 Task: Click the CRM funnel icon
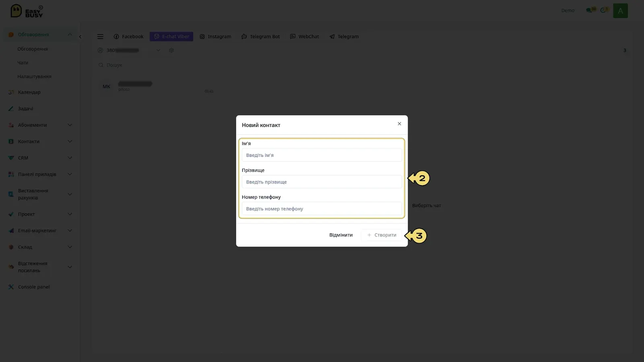coord(11,158)
